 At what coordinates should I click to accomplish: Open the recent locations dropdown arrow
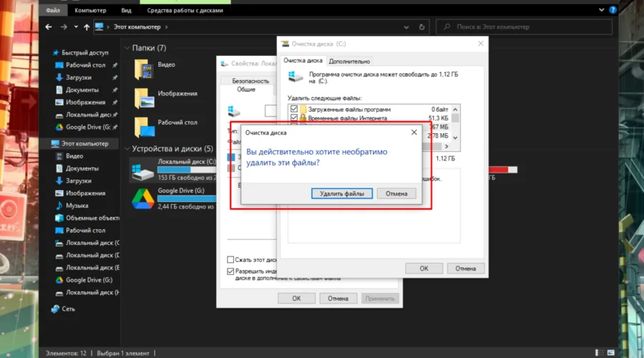76,27
